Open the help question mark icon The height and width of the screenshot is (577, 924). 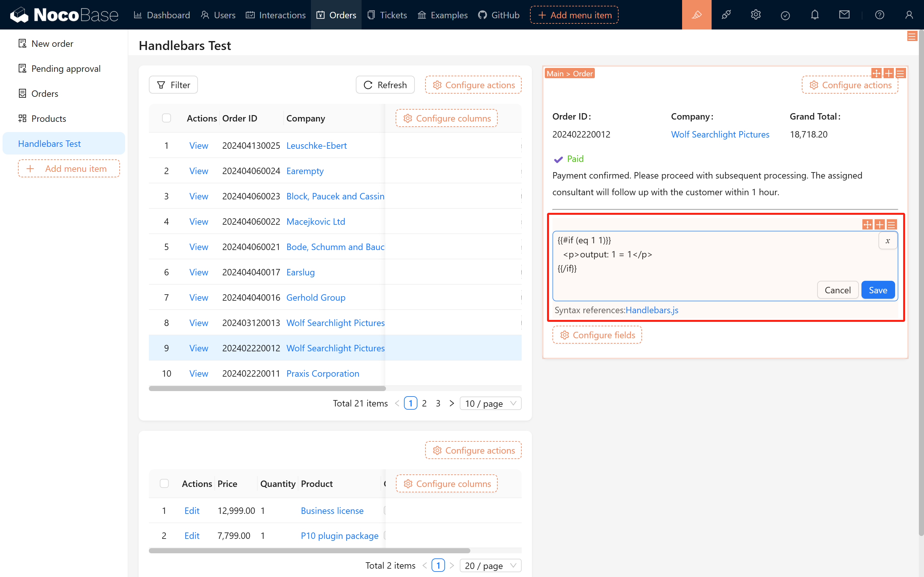click(x=879, y=15)
